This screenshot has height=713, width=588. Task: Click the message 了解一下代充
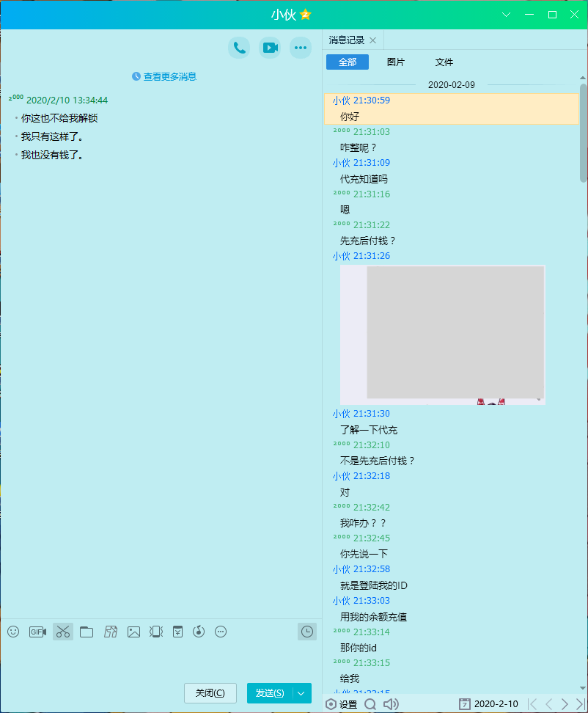(x=369, y=430)
